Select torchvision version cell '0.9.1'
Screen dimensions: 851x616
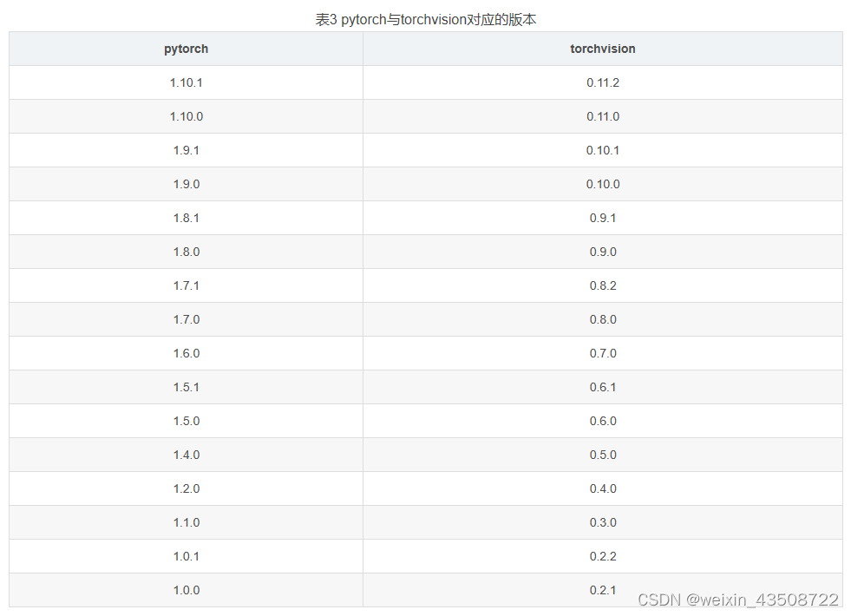pyautogui.click(x=602, y=218)
